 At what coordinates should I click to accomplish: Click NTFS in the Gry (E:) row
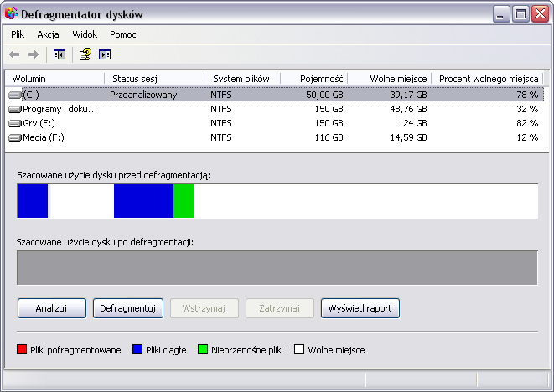pyautogui.click(x=221, y=123)
